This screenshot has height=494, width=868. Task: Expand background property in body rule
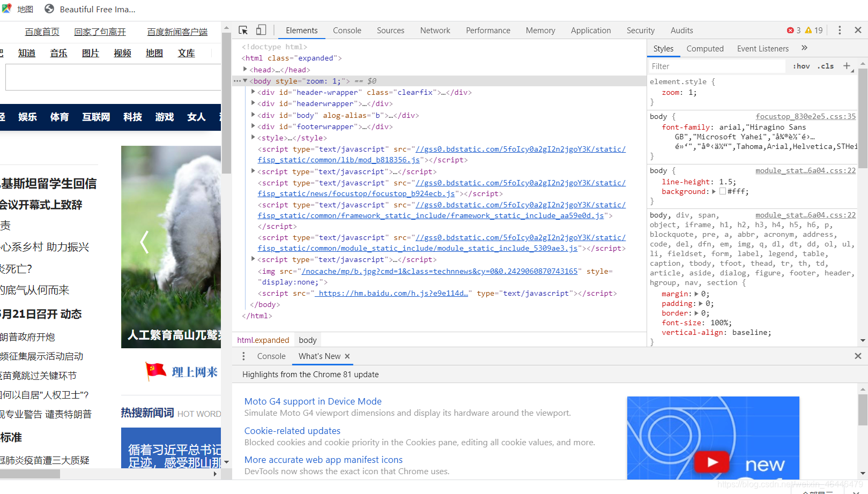click(x=714, y=191)
